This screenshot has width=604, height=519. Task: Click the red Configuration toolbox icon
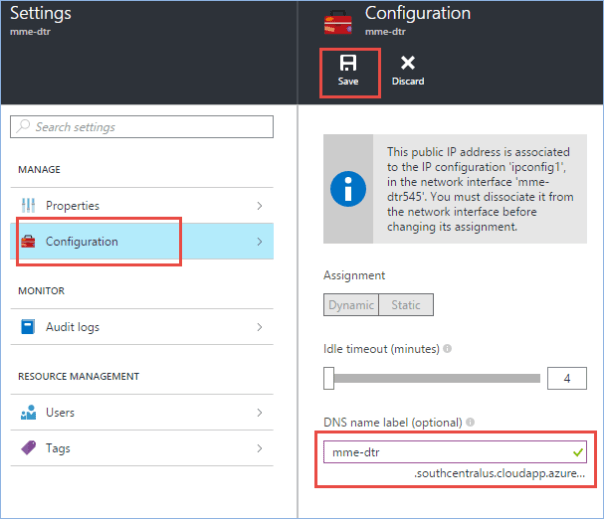[28, 241]
